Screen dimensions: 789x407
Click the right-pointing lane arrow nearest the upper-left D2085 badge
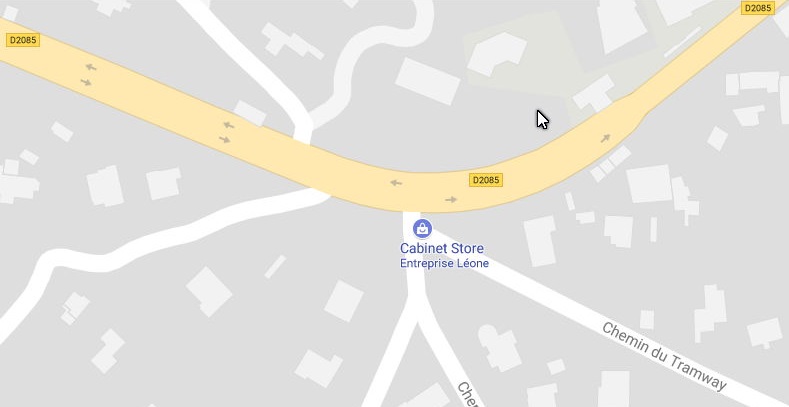86,82
